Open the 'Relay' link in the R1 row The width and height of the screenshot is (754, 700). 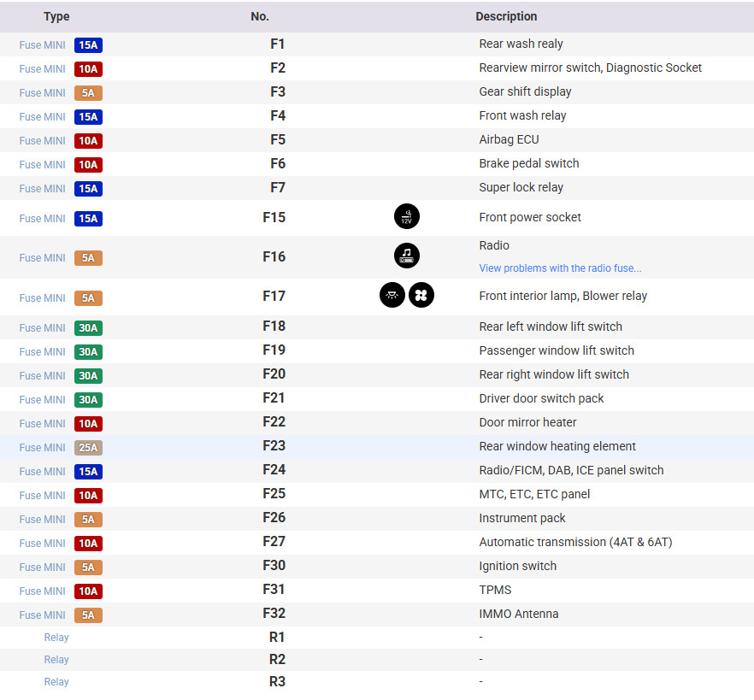(x=56, y=638)
